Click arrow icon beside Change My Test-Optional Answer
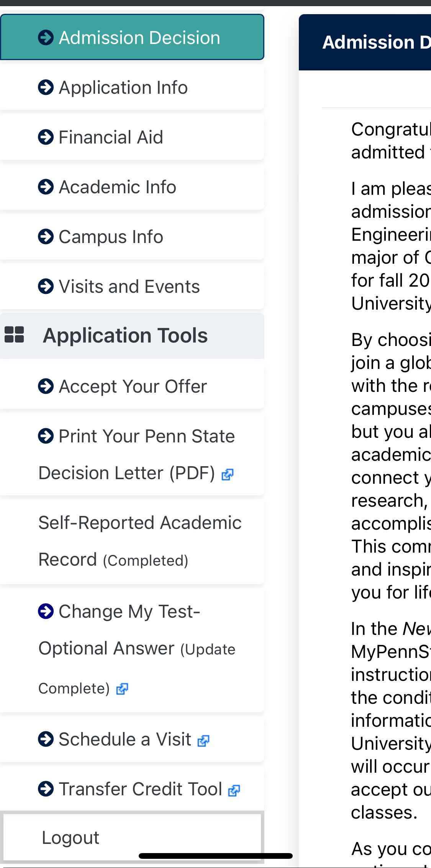Screen dimensions: 431x868 (x=46, y=611)
